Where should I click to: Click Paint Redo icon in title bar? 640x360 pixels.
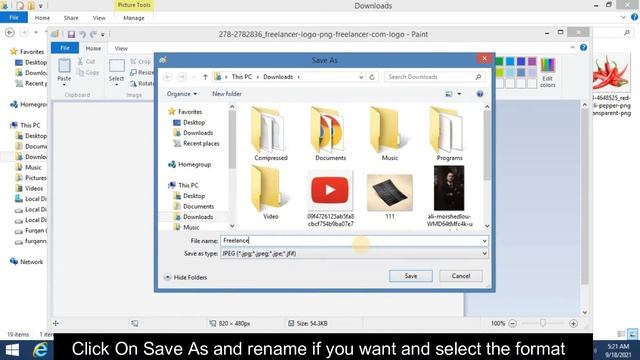[x=93, y=35]
